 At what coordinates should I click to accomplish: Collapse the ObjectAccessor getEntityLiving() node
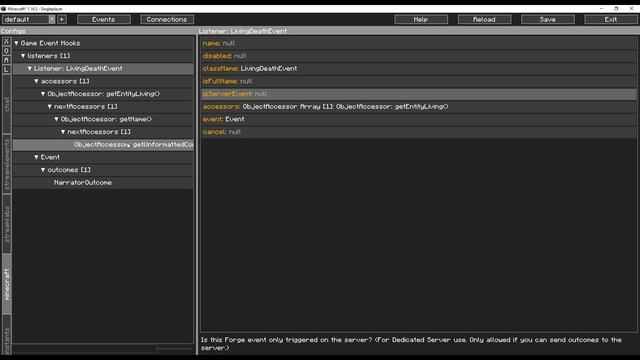click(42, 93)
